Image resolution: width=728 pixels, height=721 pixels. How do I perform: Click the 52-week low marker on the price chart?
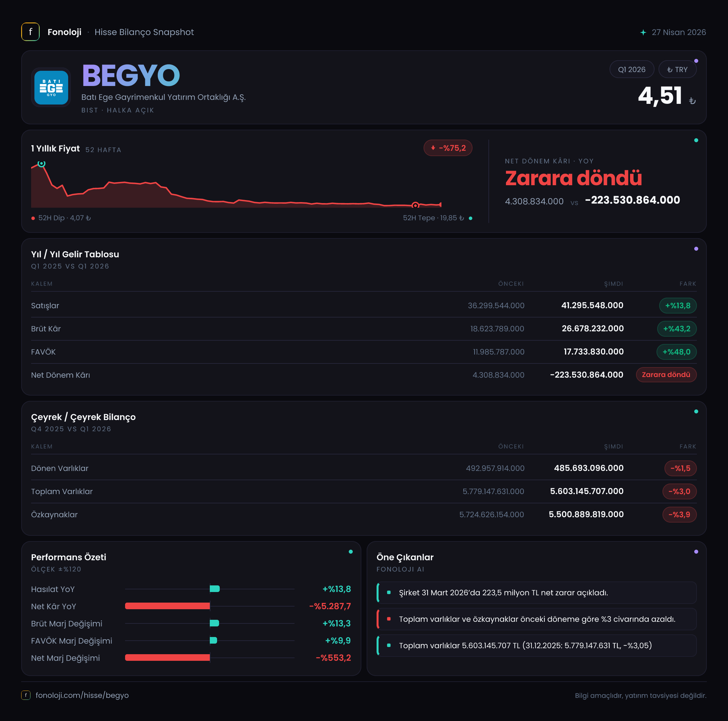(x=415, y=205)
